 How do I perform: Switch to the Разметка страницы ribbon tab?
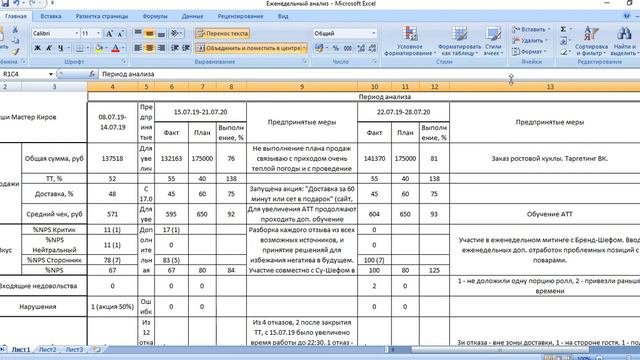coord(102,16)
